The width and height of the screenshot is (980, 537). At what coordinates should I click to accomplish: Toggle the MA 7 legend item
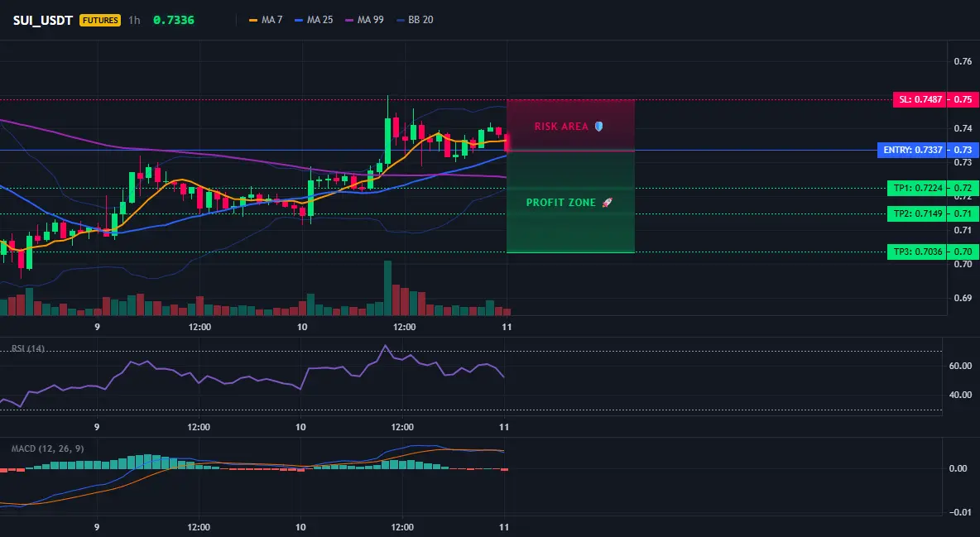click(266, 20)
